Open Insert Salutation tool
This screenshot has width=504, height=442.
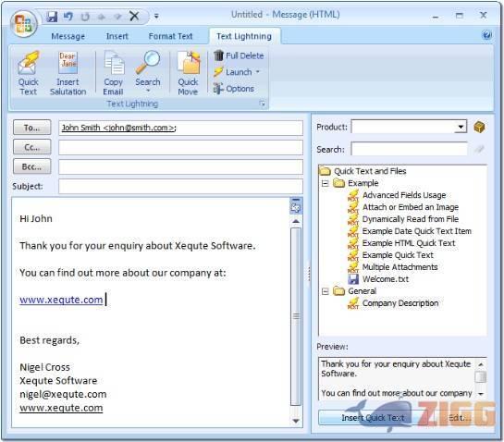pos(68,73)
